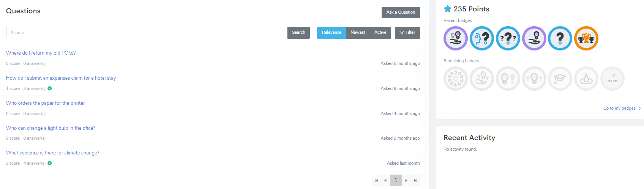Click the orange trophy badge icon

(586, 38)
